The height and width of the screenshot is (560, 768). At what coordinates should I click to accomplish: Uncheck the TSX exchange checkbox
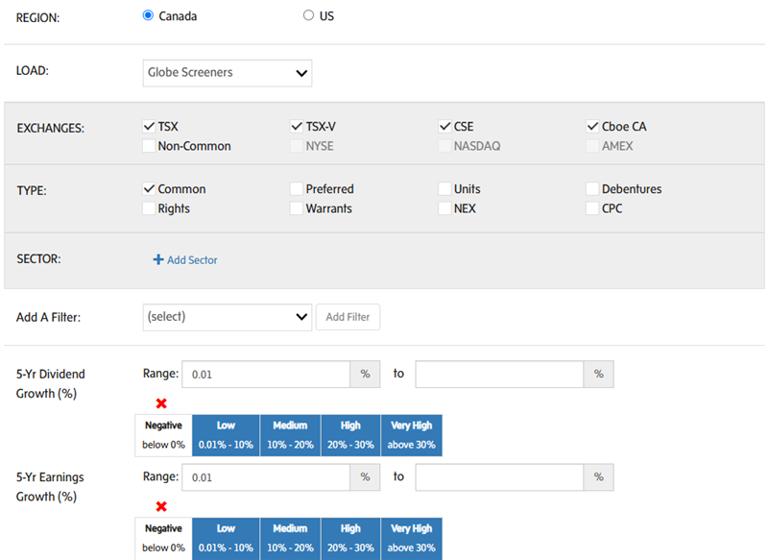[x=149, y=126]
